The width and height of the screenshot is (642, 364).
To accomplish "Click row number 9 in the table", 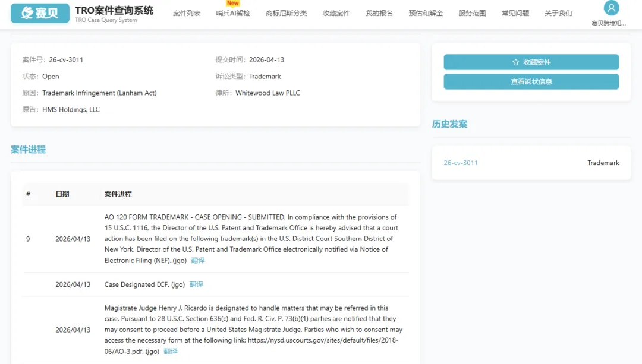I will coord(28,239).
